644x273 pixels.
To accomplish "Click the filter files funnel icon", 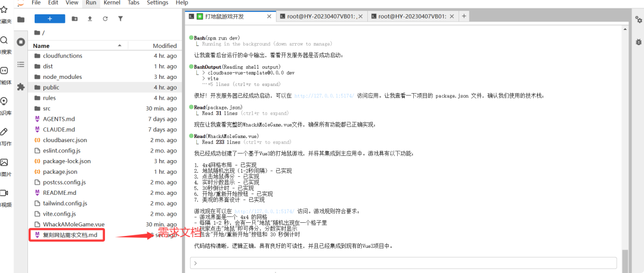I will (x=120, y=19).
